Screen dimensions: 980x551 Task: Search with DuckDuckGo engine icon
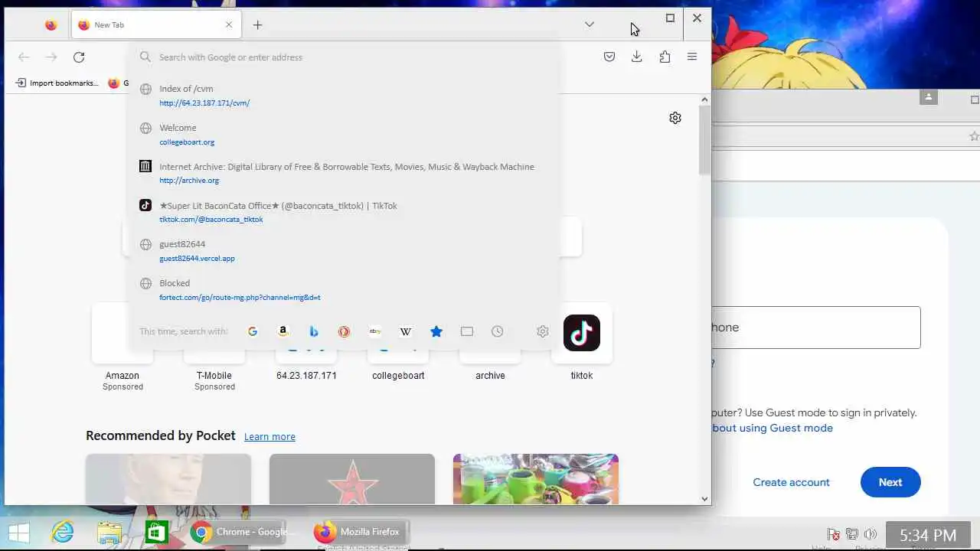pyautogui.click(x=345, y=331)
